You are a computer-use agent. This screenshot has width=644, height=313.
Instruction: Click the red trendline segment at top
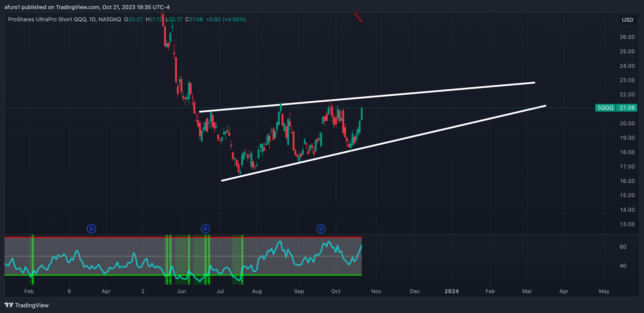[358, 17]
